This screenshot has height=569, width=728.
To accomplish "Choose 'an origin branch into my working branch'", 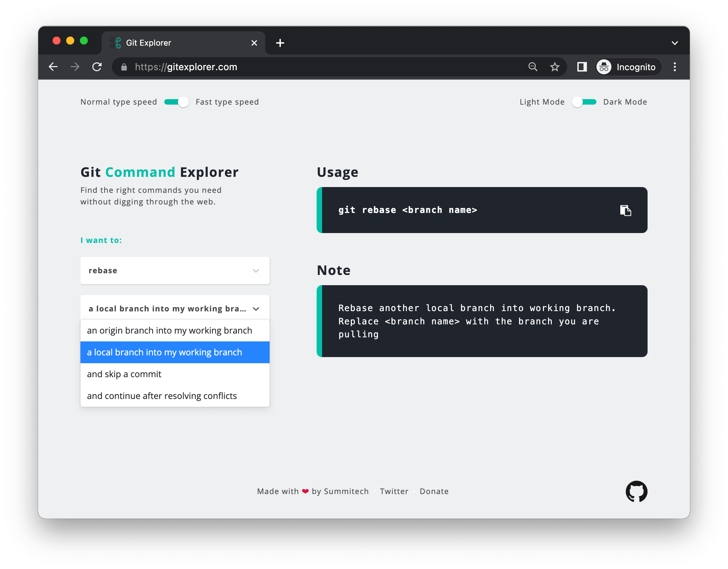I will [x=169, y=330].
